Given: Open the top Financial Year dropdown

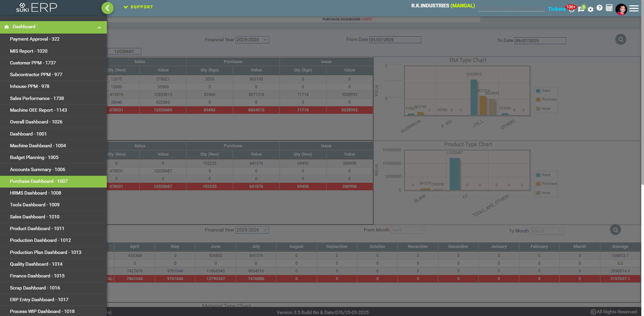Looking at the screenshot, I should (252, 40).
